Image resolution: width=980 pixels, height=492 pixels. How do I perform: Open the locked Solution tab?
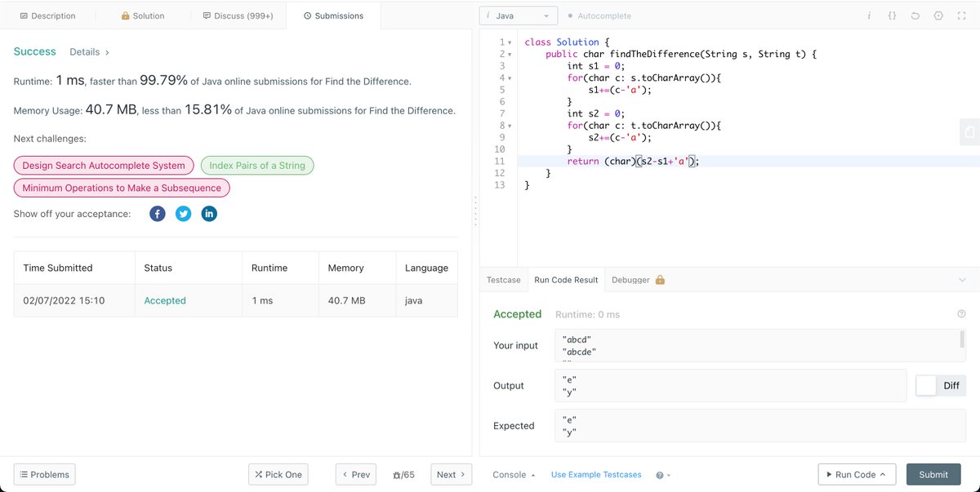click(x=143, y=16)
